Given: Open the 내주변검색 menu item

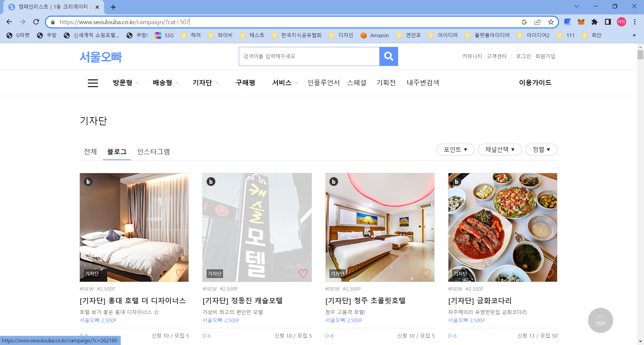Looking at the screenshot, I should pyautogui.click(x=423, y=83).
